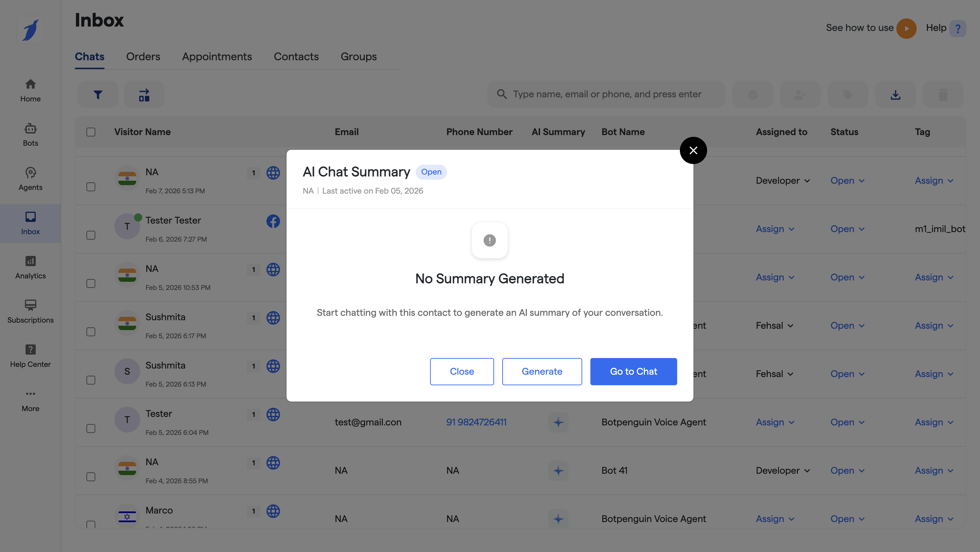The width and height of the screenshot is (980, 552).
Task: Open the Fehsal assigned-to dropdown
Action: [774, 326]
